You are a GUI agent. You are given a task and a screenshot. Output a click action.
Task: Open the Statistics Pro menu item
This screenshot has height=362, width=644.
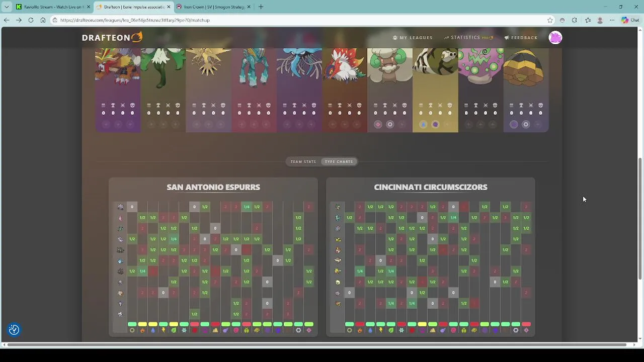(x=468, y=38)
